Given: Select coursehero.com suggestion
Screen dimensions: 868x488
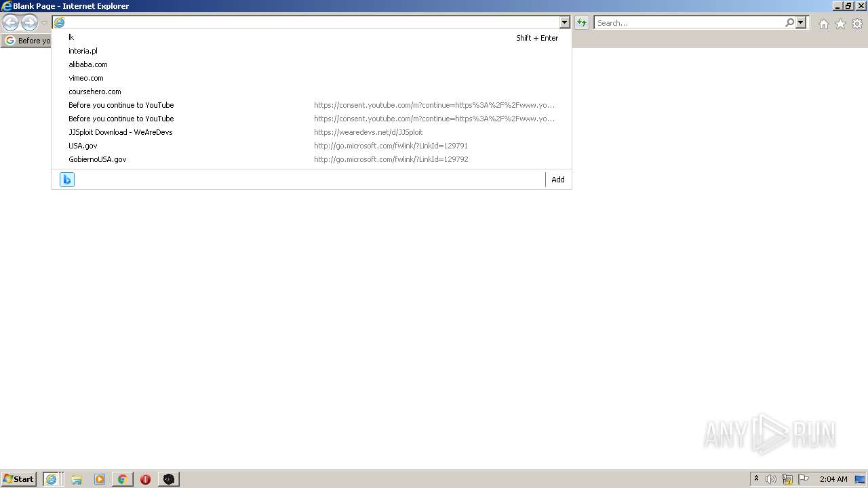Looking at the screenshot, I should point(311,91).
